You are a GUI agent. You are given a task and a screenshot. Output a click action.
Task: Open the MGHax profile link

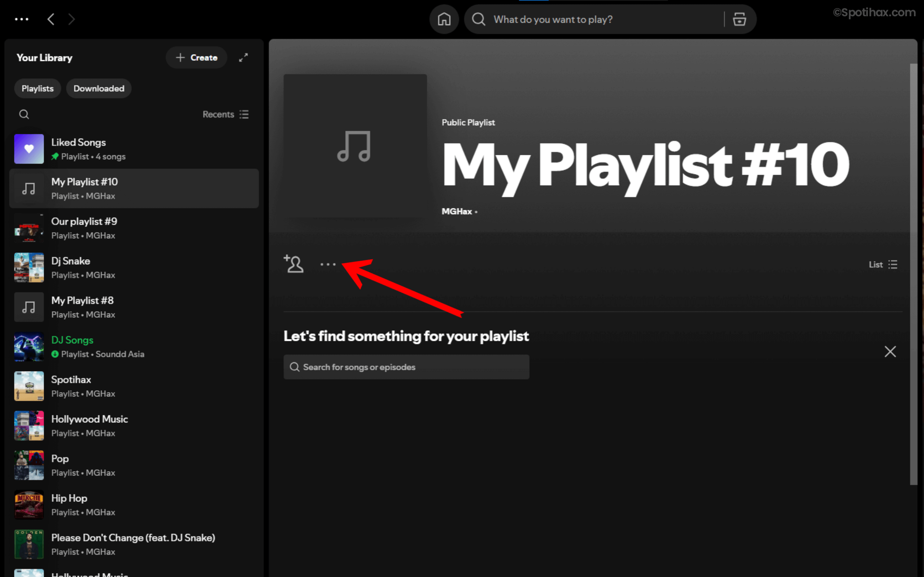tap(457, 212)
